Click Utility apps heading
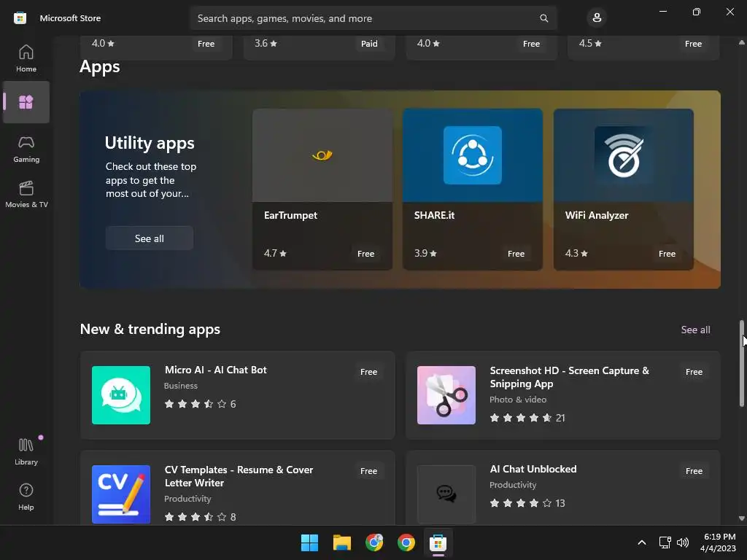 [x=150, y=143]
